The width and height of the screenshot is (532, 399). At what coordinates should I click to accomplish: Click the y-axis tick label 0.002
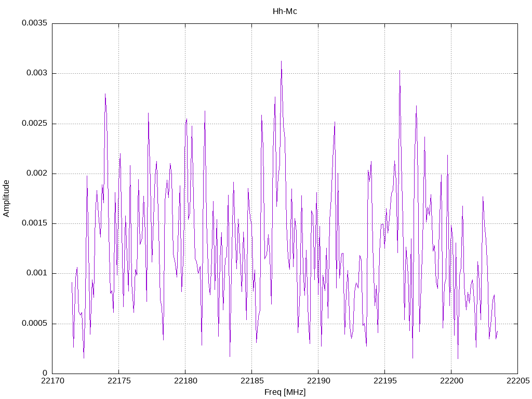point(37,174)
